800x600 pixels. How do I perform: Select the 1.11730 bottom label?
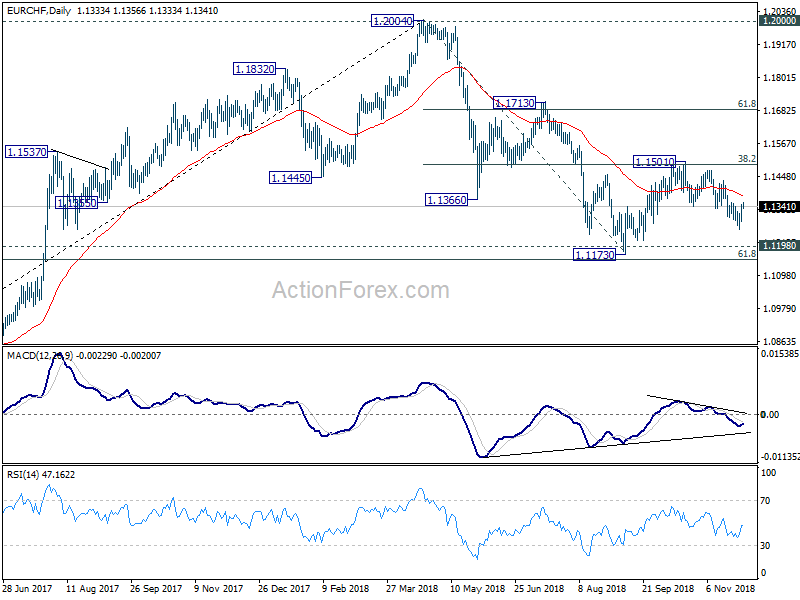[x=594, y=255]
